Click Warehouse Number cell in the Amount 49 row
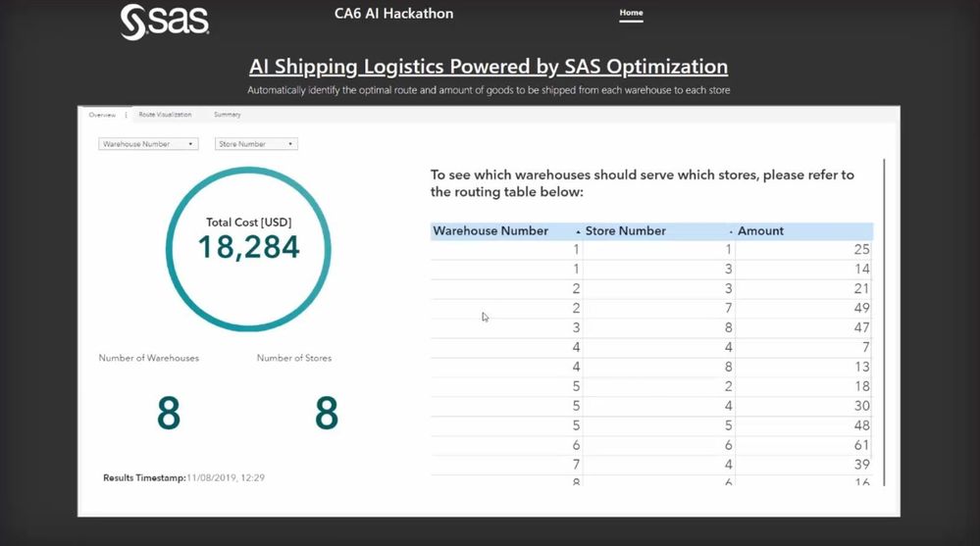The height and width of the screenshot is (546, 980). click(506, 308)
